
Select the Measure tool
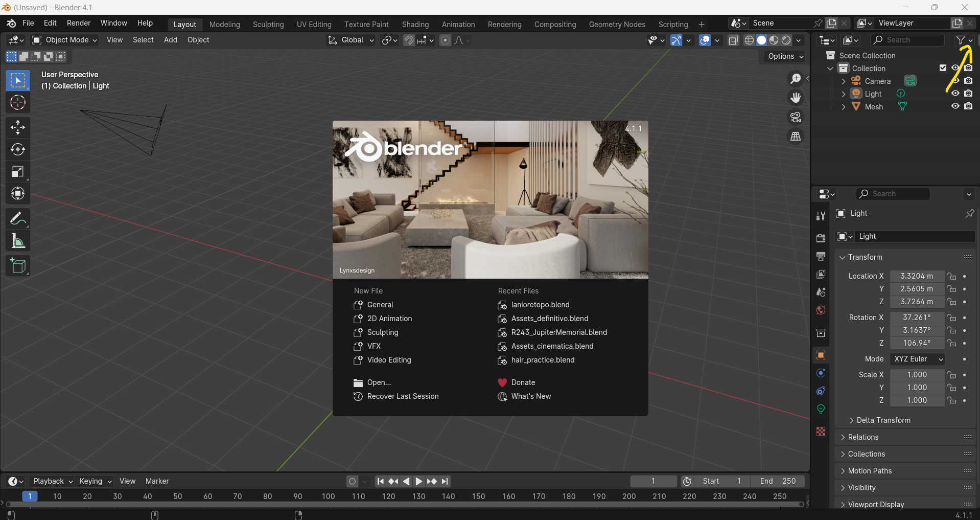pos(18,241)
